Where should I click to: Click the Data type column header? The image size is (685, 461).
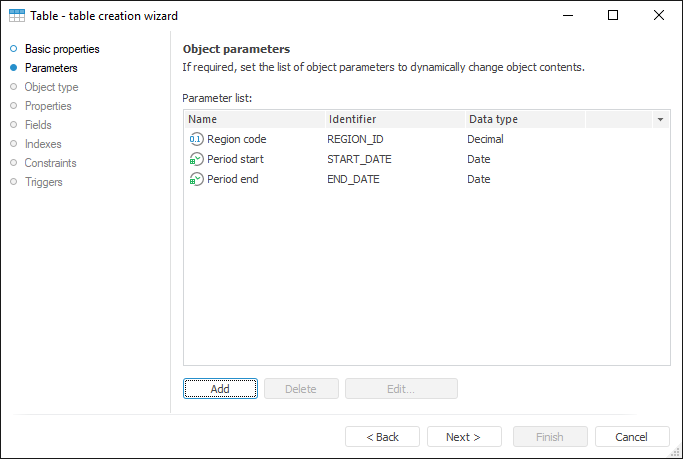tap(523, 119)
